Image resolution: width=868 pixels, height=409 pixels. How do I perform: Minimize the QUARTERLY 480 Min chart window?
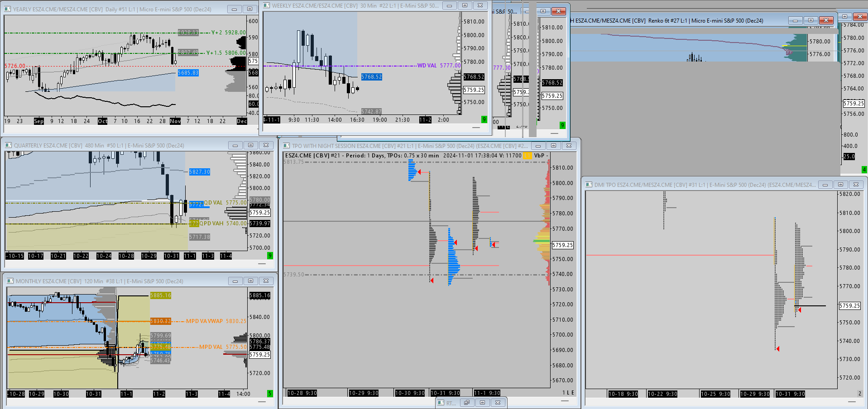235,145
